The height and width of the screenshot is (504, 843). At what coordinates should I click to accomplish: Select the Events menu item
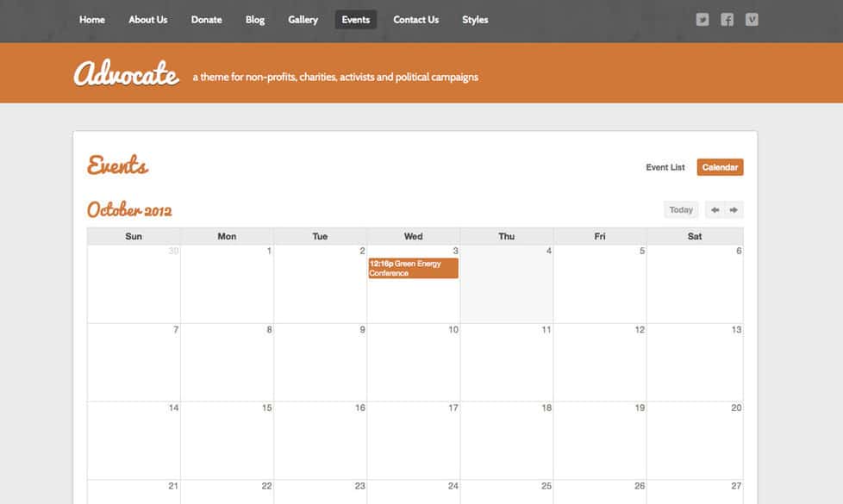pyautogui.click(x=355, y=20)
